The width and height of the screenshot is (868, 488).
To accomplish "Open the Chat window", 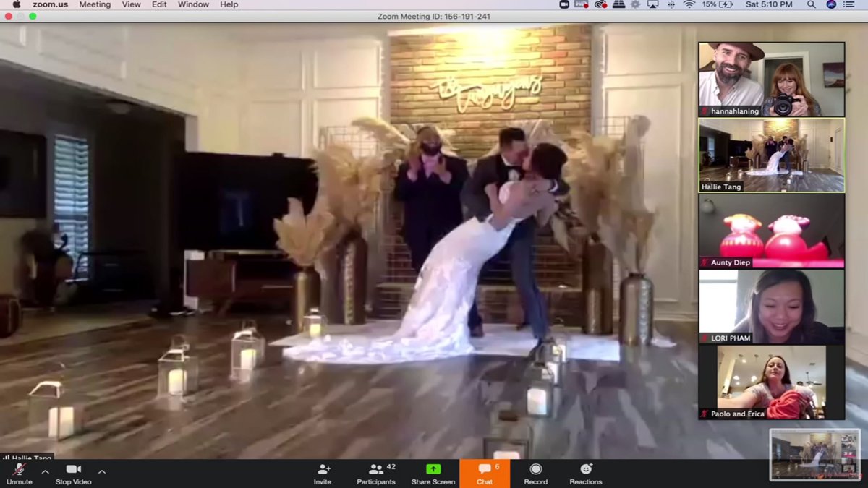I will pyautogui.click(x=484, y=474).
